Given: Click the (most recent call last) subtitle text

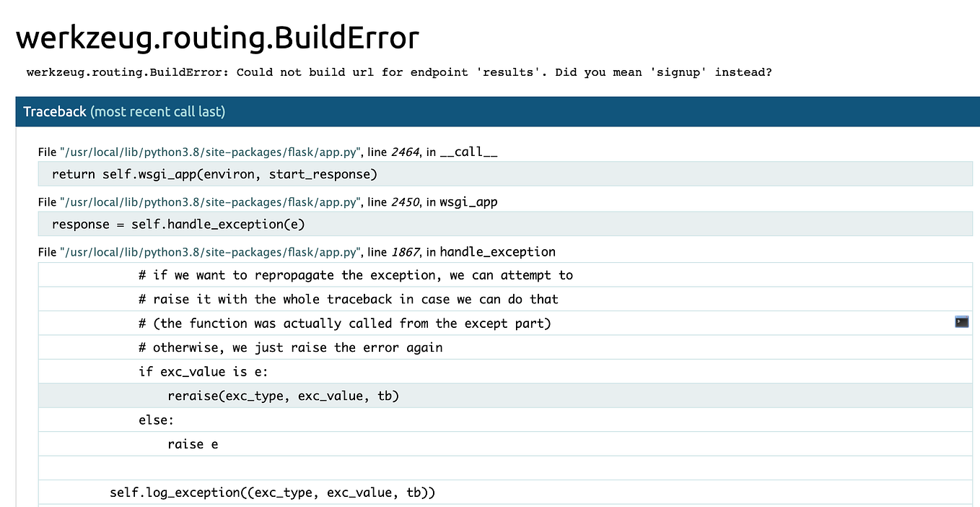Looking at the screenshot, I should [157, 111].
